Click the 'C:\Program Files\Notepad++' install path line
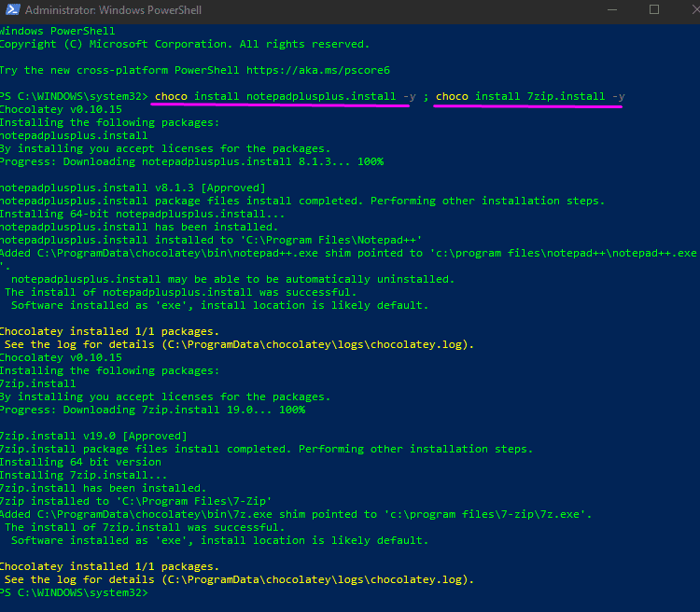This screenshot has width=700, height=612. (211, 240)
